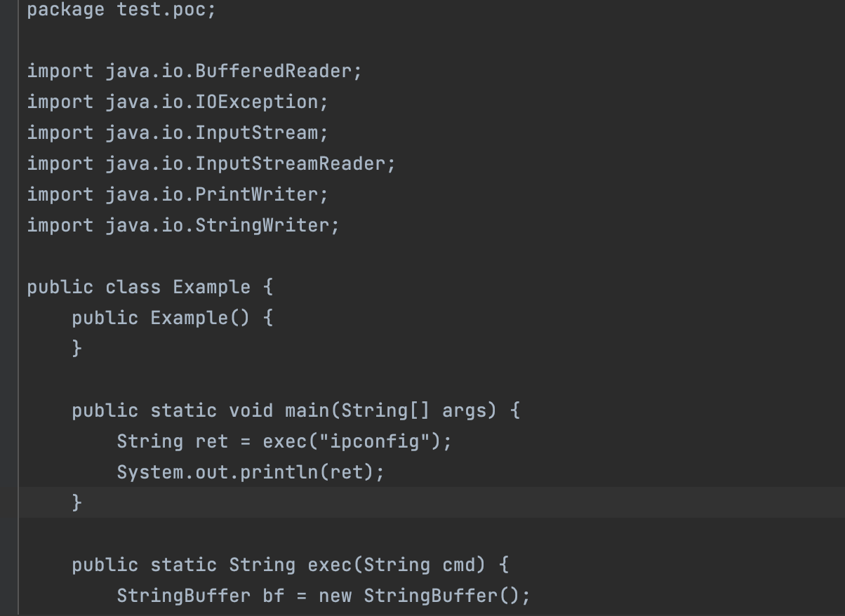Place cursor on package test.poc line
The width and height of the screenshot is (845, 616).
pos(121,10)
